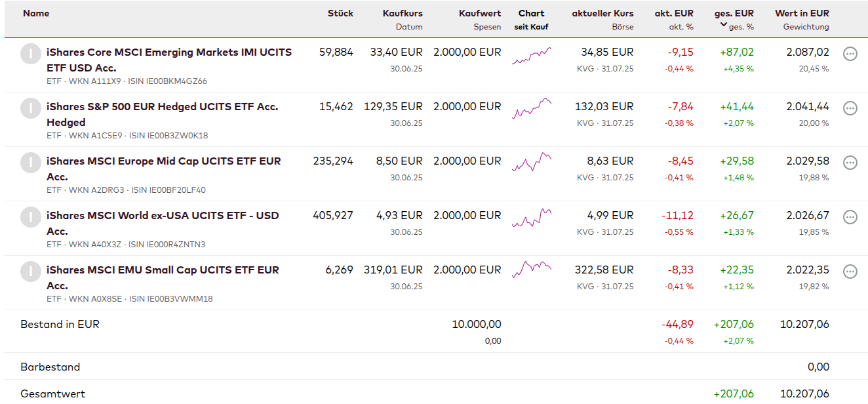
Task: Sort by akt. EUR column header
Action: [673, 13]
